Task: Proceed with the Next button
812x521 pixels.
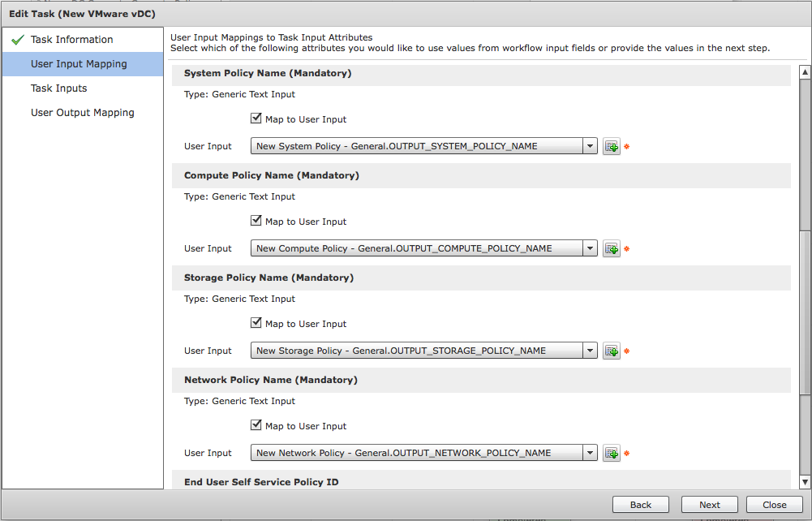Action: [x=710, y=505]
